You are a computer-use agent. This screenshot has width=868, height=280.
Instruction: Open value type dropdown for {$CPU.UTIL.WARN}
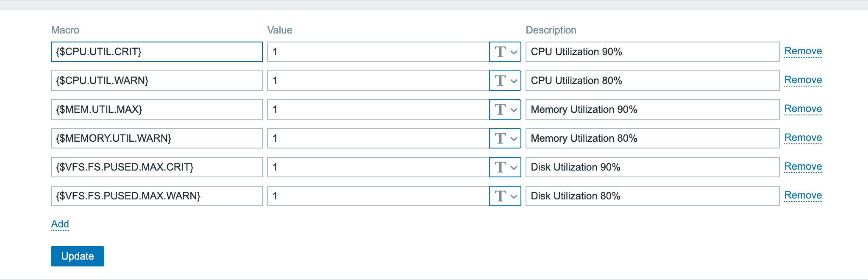tap(505, 81)
